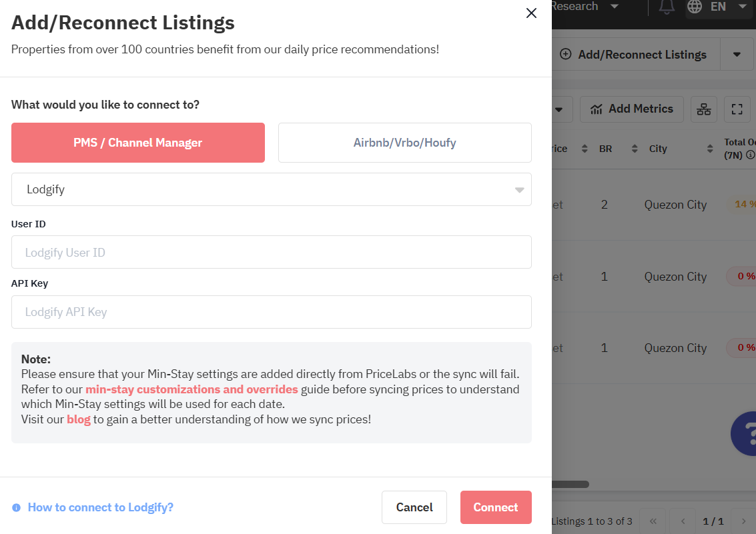Select PMS / Channel Manager option
Viewport: 756px width, 534px height.
click(x=138, y=143)
